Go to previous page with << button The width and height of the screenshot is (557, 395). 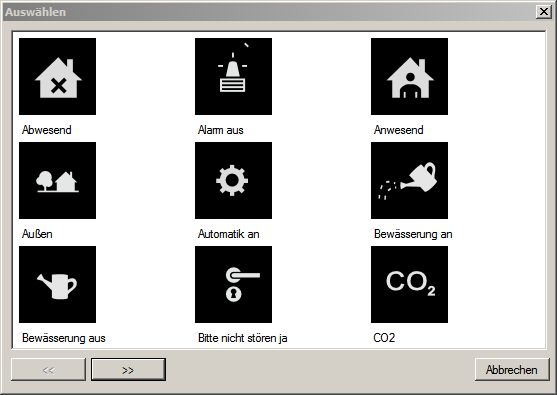click(48, 370)
